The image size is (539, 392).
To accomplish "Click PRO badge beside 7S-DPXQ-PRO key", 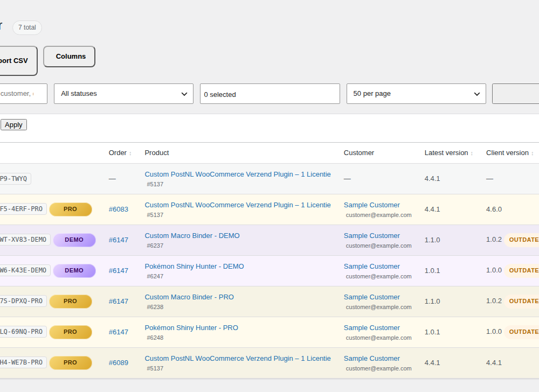I will 71,302.
